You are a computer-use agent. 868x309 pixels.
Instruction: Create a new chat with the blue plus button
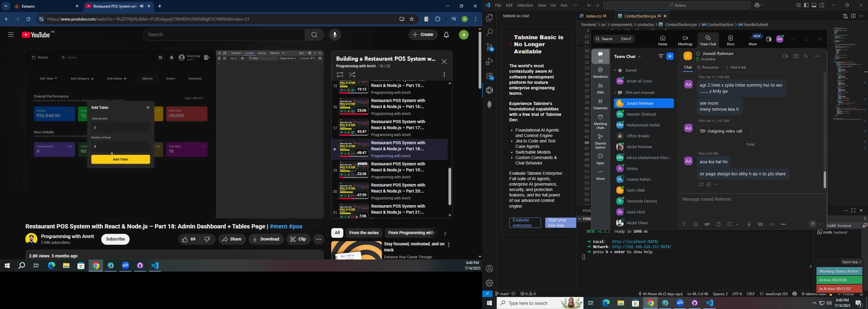click(x=670, y=56)
